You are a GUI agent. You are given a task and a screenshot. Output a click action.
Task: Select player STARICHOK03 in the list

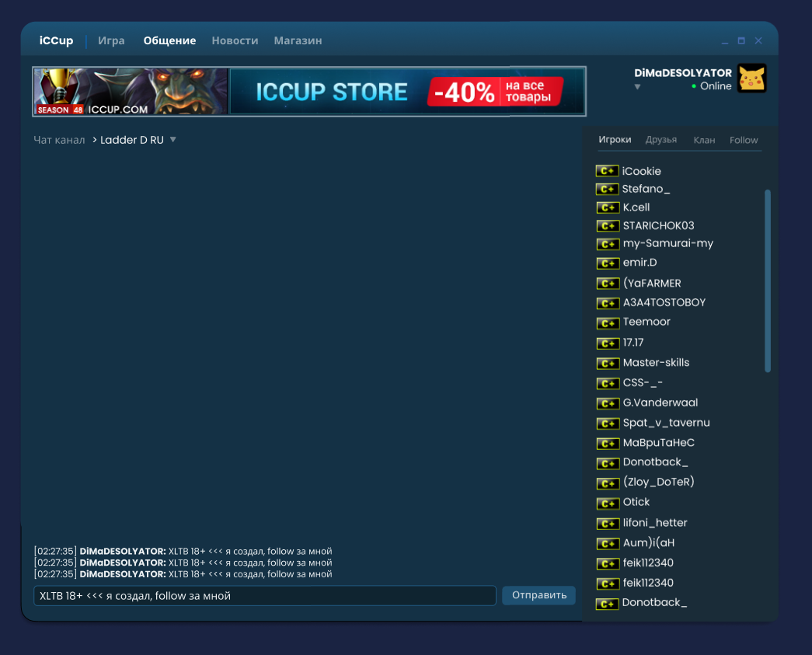[658, 226]
